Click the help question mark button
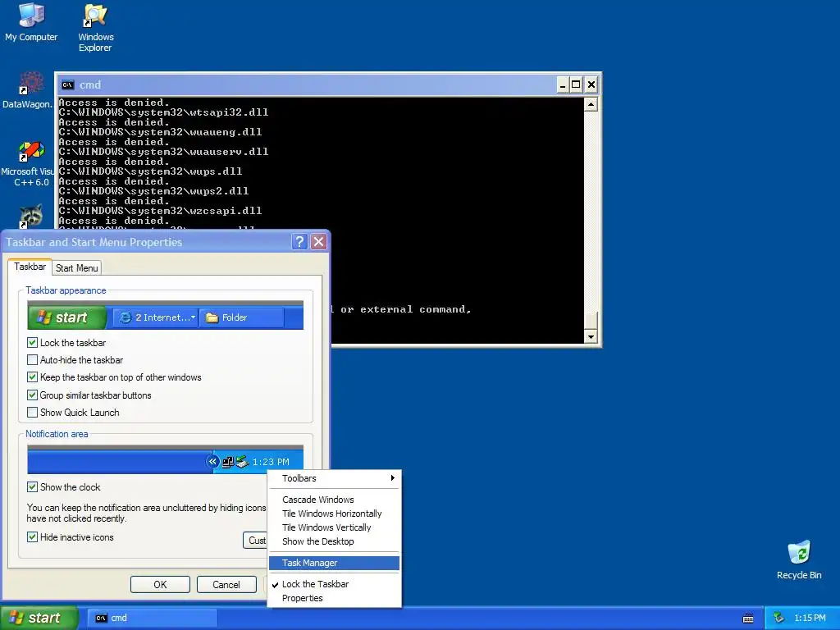The image size is (840, 630). (x=299, y=242)
